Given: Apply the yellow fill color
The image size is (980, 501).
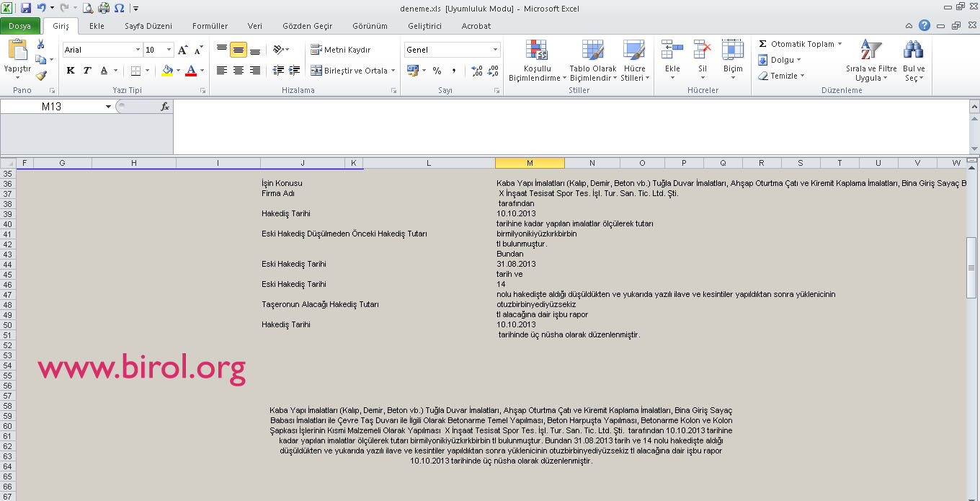Looking at the screenshot, I should click(x=167, y=71).
